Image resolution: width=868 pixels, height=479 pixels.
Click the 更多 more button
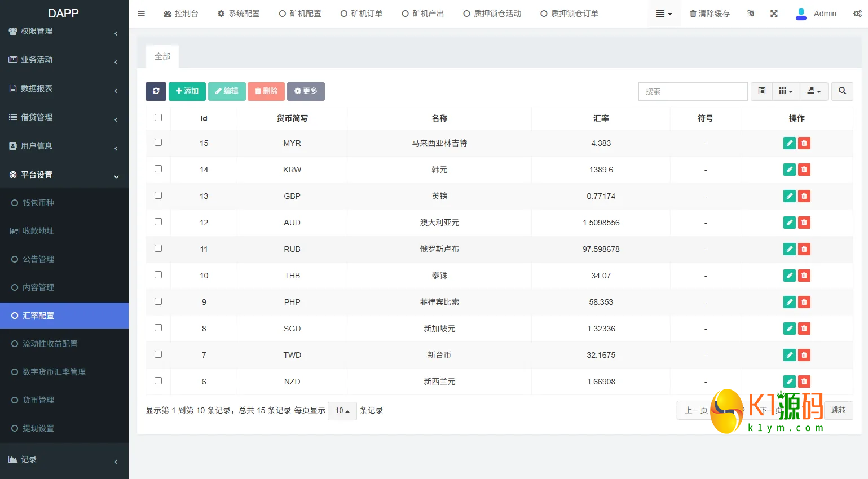306,91
